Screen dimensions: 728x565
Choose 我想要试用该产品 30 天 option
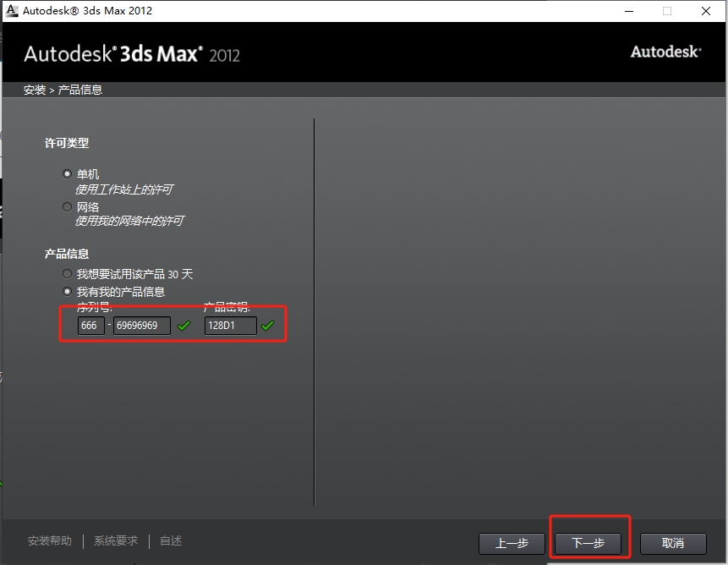coord(67,273)
